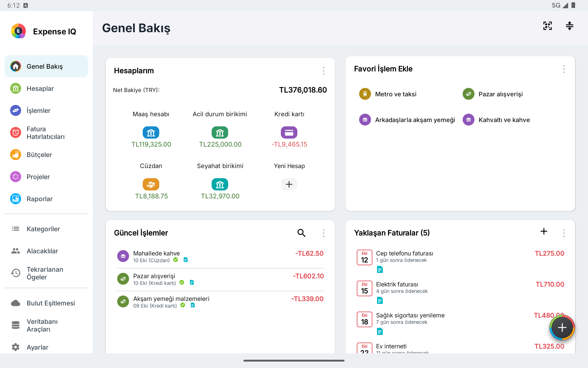Open note icon under Elektrik faturası
The width and height of the screenshot is (588, 368).
pos(380,301)
